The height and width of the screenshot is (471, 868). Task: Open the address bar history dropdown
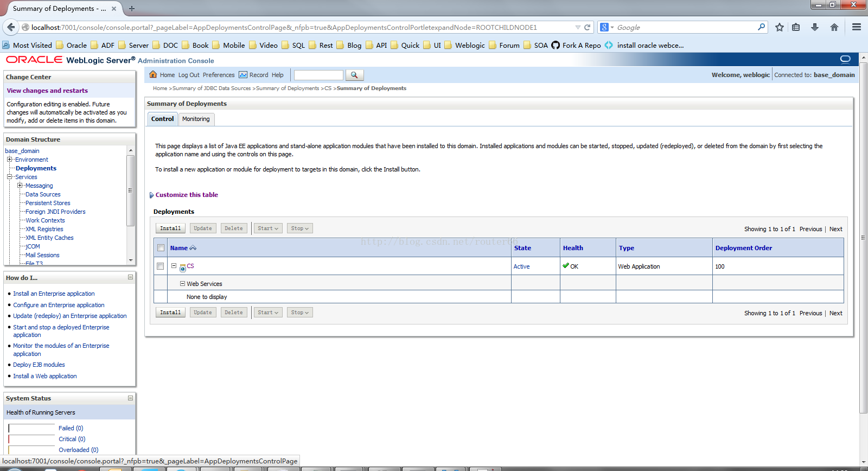point(578,27)
